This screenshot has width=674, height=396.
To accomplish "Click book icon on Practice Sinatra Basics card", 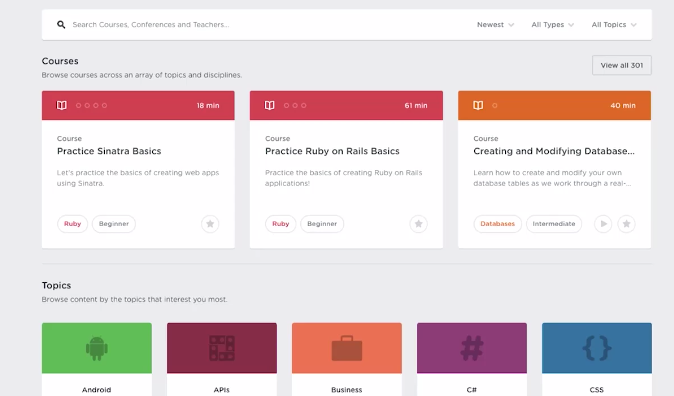I will [61, 105].
